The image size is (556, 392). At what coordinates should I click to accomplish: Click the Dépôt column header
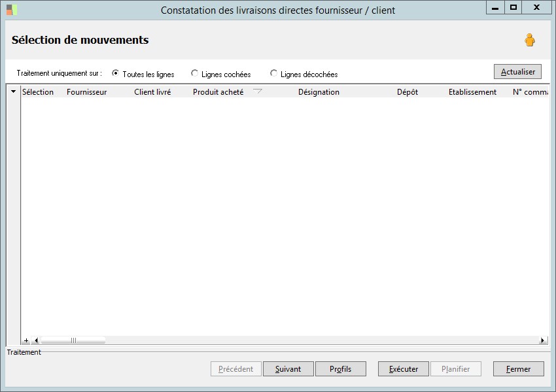coord(408,91)
